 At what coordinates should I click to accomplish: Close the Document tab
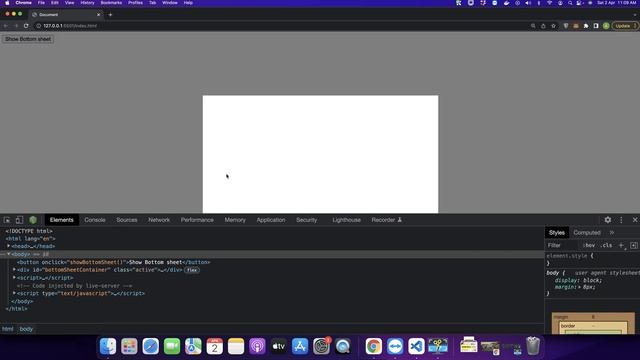click(x=98, y=15)
